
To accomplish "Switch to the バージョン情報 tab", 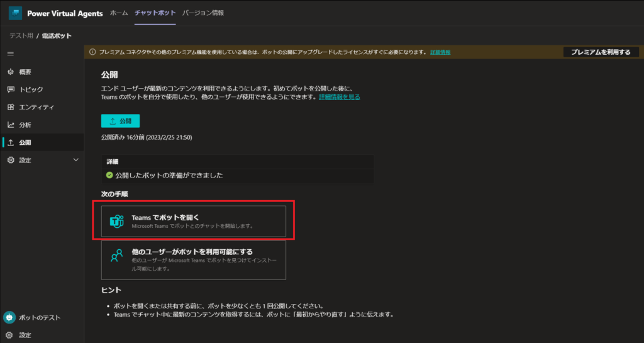I will [x=203, y=13].
